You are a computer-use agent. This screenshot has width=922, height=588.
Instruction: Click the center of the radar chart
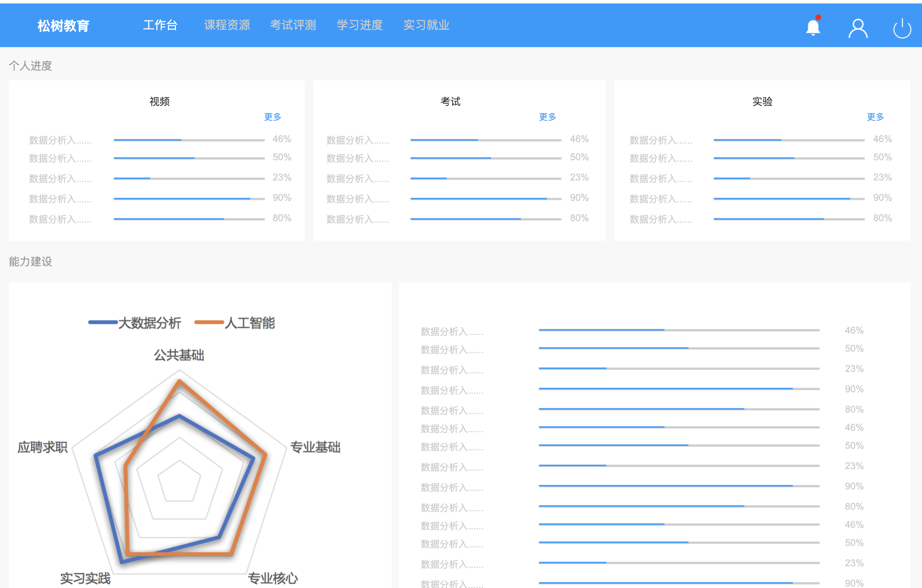[x=179, y=483]
